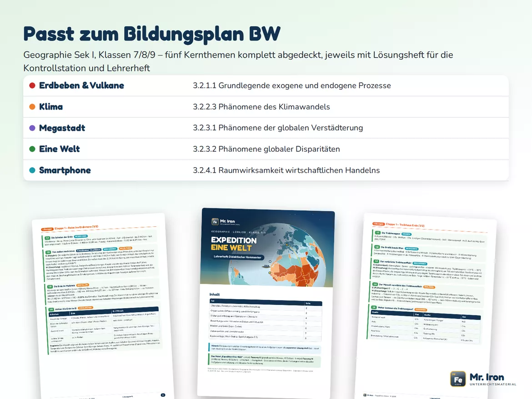
Task: Click '3.2.3.2 Phänomene globaler Disparitäten'
Action: 266,149
